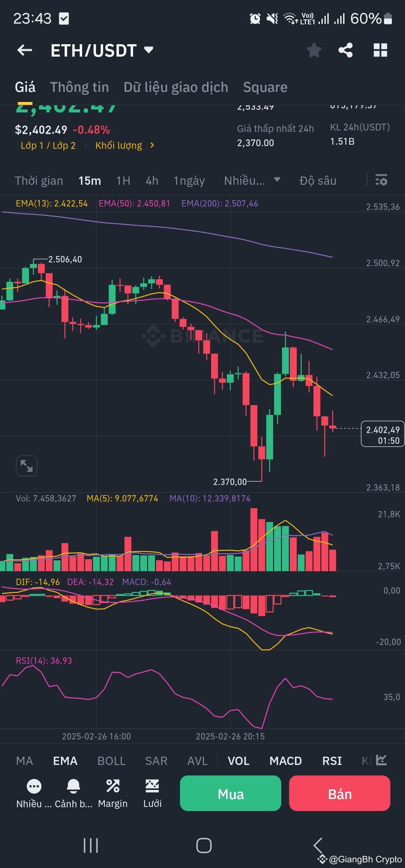
Task: Expand the Nhiều timeframe dropdown
Action: (252, 181)
